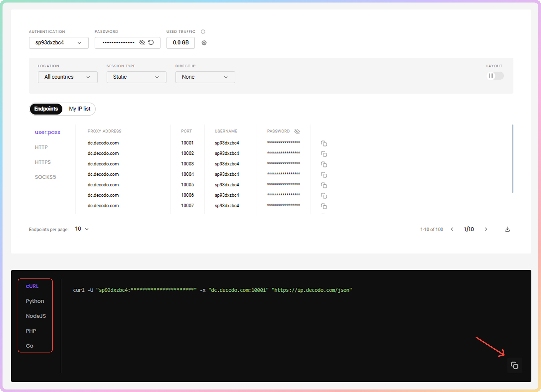Copy endpoint row with port 10001

pyautogui.click(x=324, y=143)
